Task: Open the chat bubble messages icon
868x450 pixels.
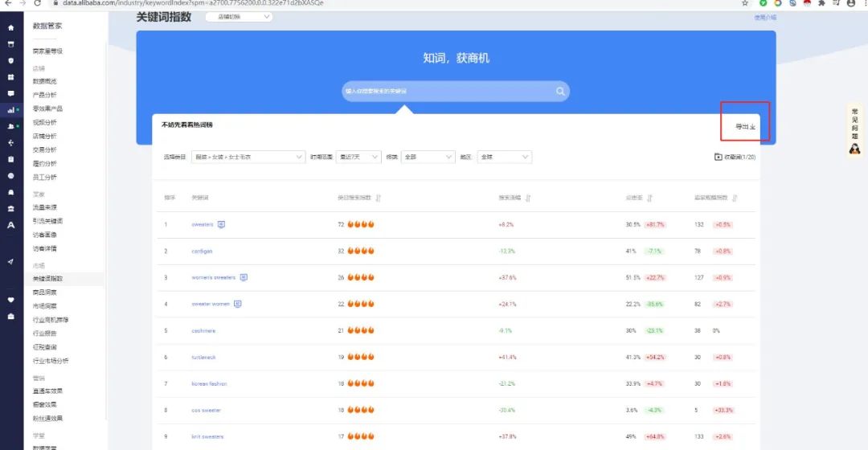Action: 10,93
